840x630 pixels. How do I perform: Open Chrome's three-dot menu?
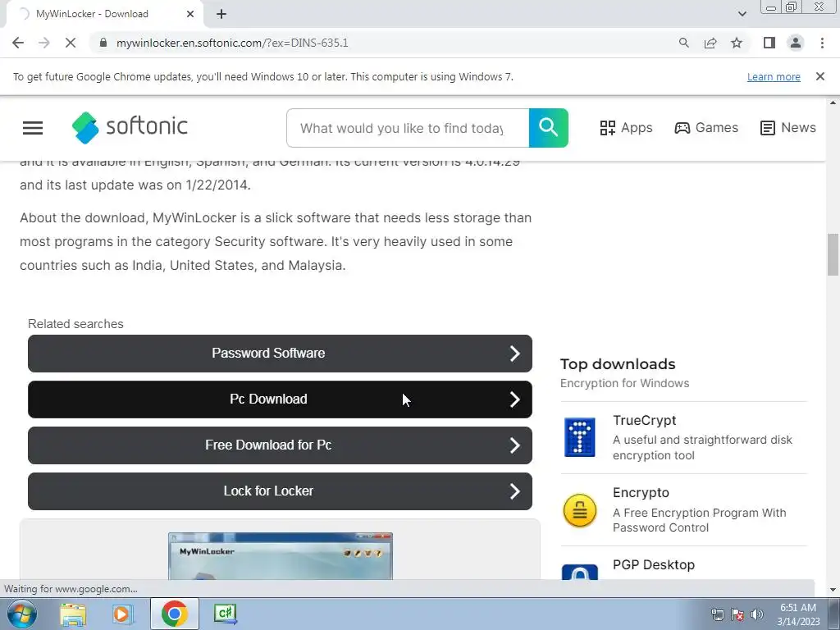point(822,43)
